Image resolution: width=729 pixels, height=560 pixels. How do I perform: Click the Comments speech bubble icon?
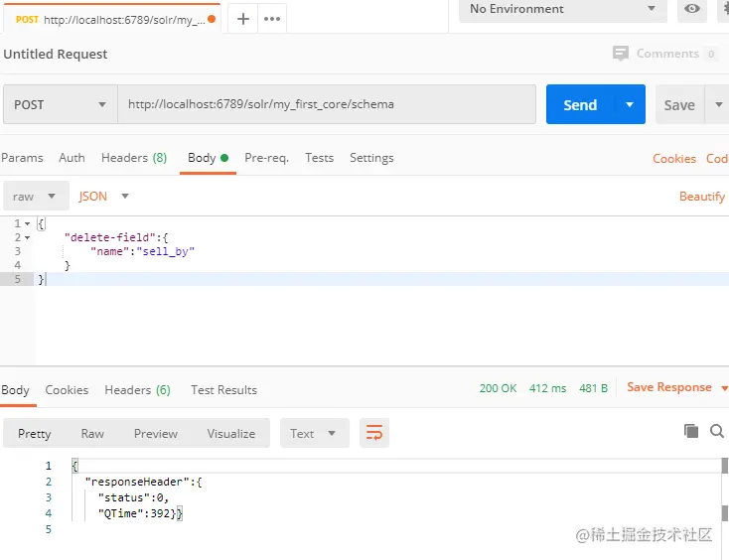tap(621, 54)
